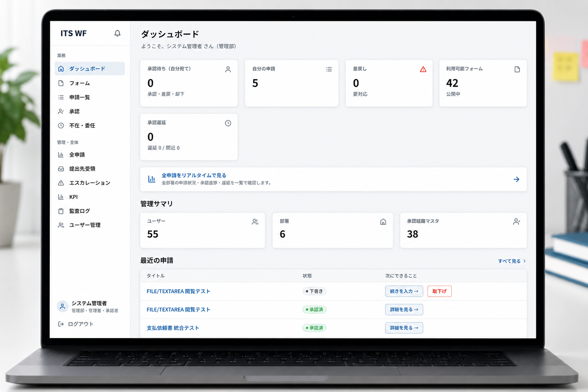
Task: Click the list icon beside 申請一覧
Action: tap(61, 97)
